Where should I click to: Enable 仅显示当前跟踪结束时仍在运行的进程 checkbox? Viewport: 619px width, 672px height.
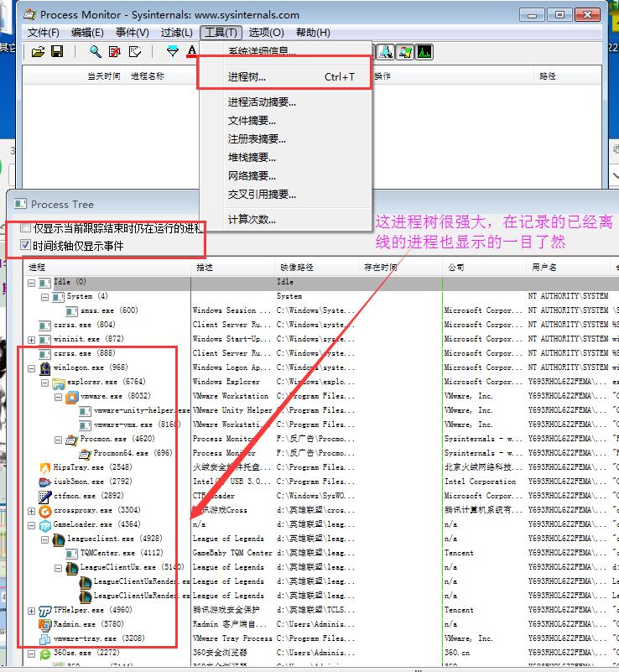coord(26,228)
